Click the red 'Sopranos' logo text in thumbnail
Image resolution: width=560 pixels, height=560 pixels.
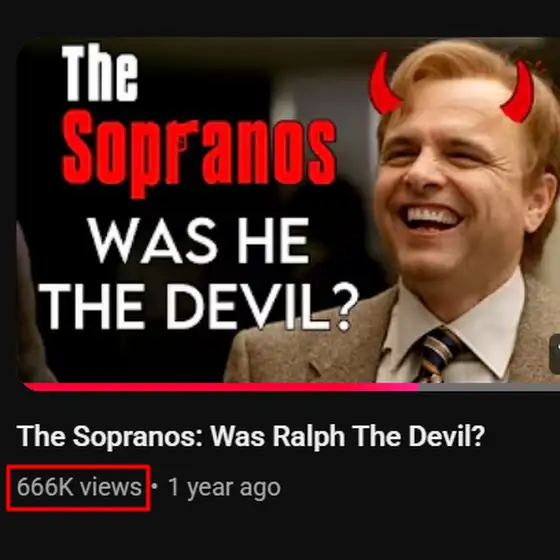click(x=199, y=154)
